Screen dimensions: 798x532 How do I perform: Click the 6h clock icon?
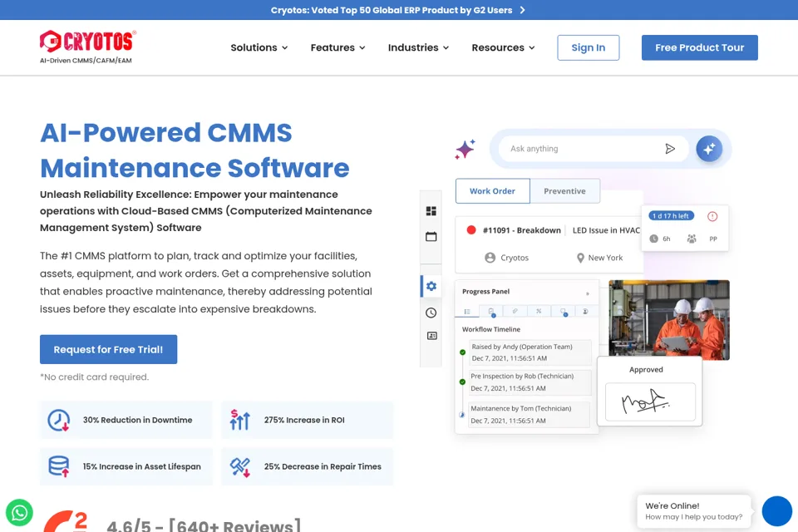pos(654,239)
